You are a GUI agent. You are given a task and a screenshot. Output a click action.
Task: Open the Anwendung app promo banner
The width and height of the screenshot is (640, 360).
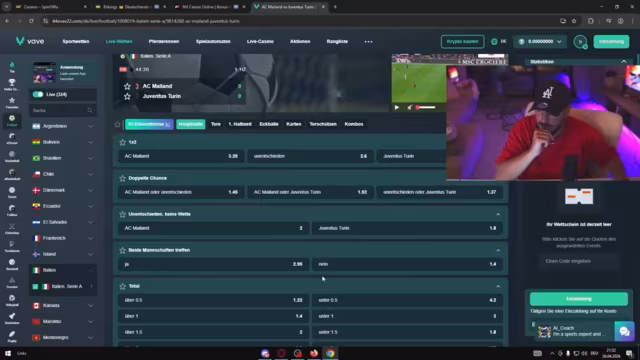point(63,72)
